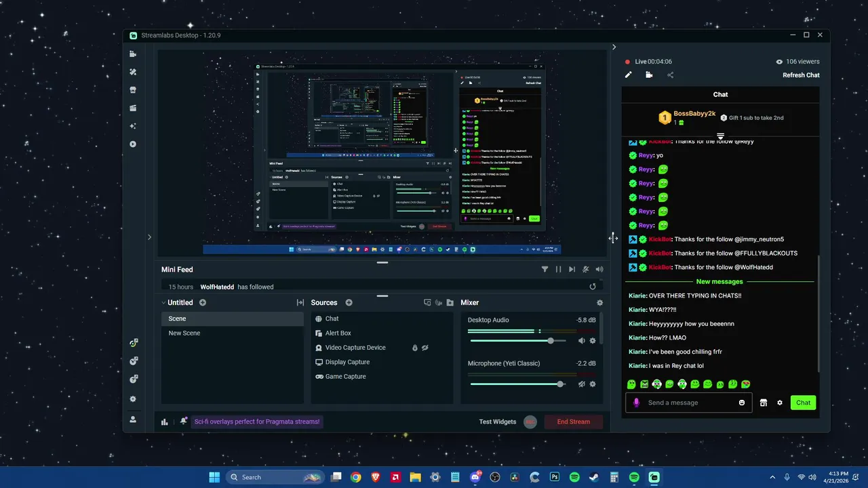Show hidden system tray icons chevron
868x488 pixels.
[x=772, y=477]
